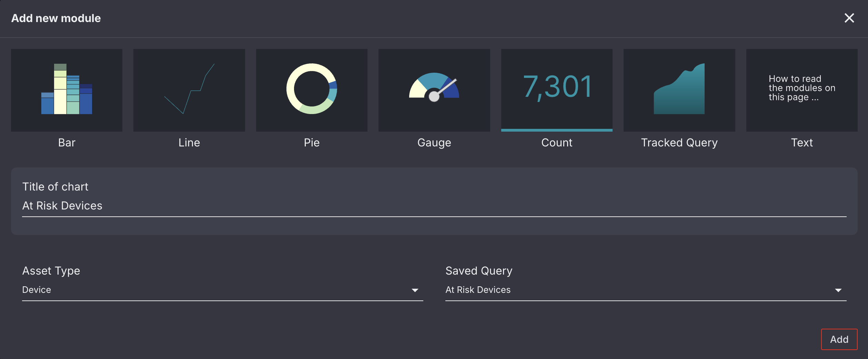This screenshot has height=359, width=868.
Task: Select the Line chart module thumbnail
Action: pyautogui.click(x=189, y=90)
